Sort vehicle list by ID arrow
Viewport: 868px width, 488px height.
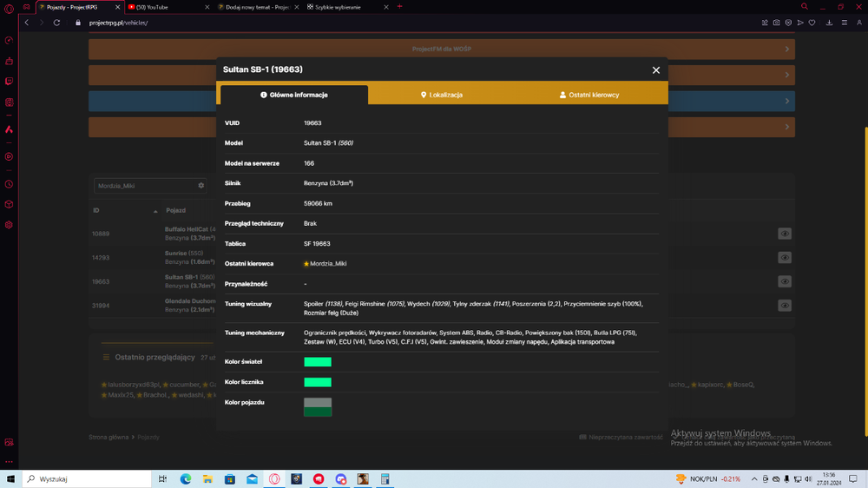point(155,211)
